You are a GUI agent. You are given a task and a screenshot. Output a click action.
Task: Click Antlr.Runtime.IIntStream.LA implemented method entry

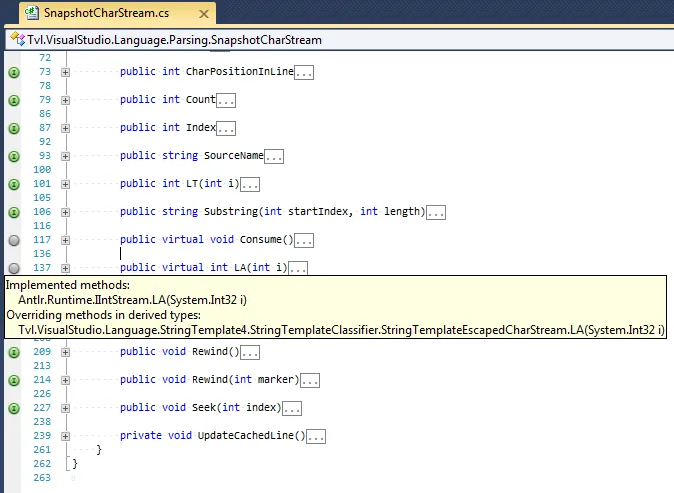click(132, 300)
